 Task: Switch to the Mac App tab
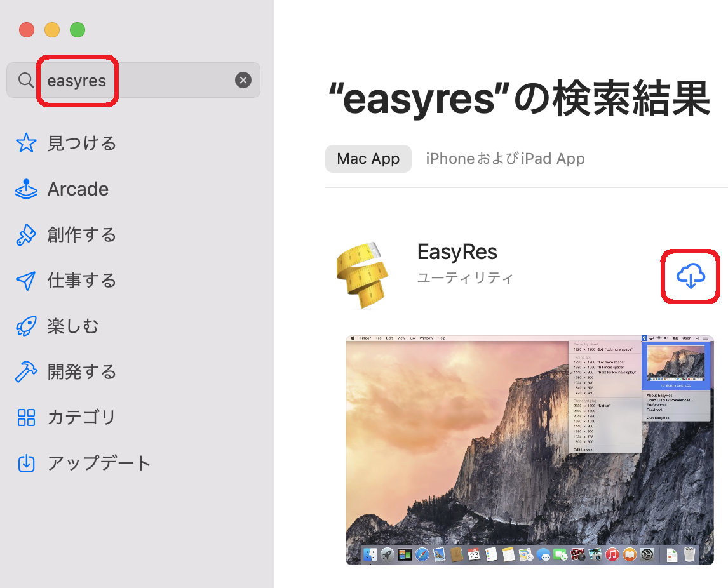[368, 159]
